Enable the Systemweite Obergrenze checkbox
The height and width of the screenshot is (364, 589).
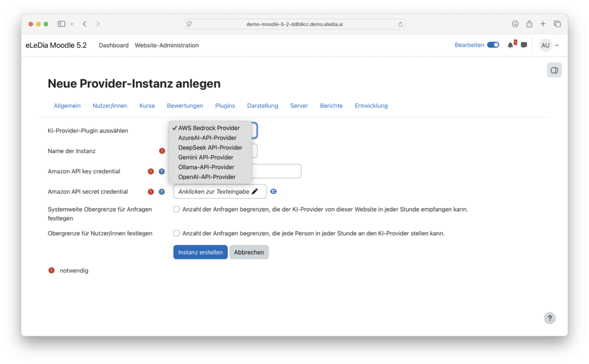tap(177, 209)
